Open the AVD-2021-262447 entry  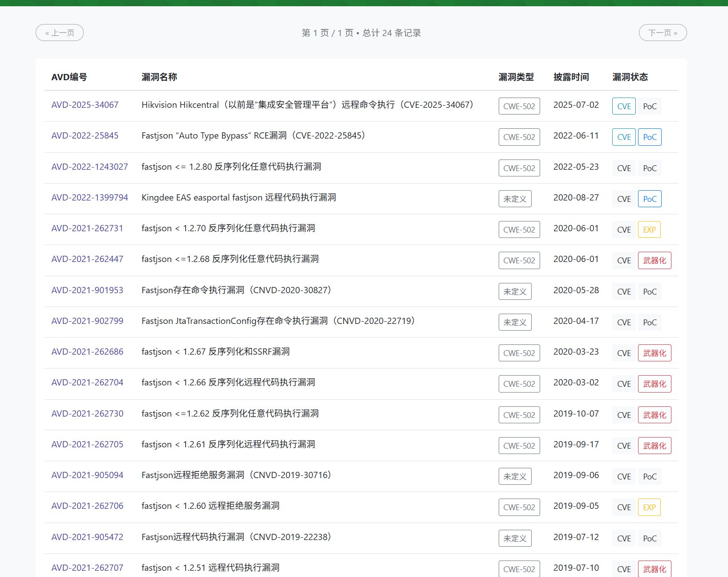point(87,259)
